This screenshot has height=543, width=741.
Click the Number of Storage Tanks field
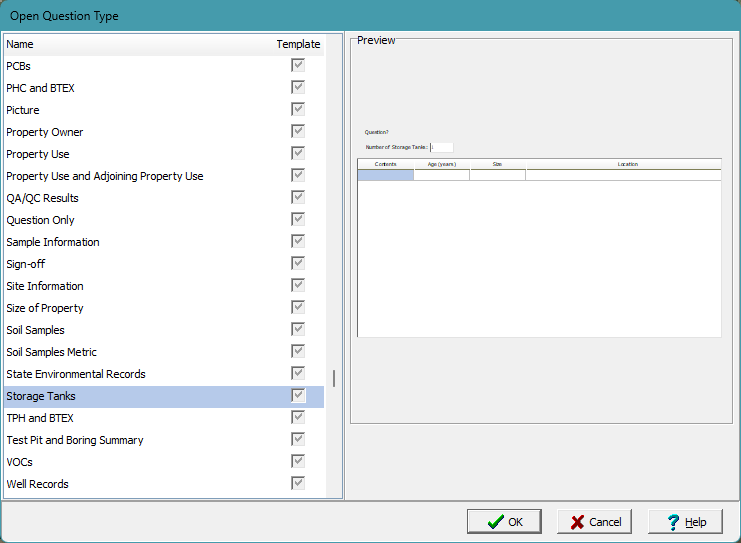pos(441,147)
